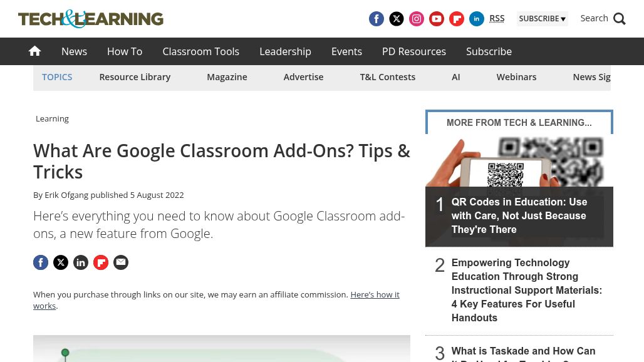Click the Flipboard icon in the header
644x362 pixels.
[x=456, y=19]
